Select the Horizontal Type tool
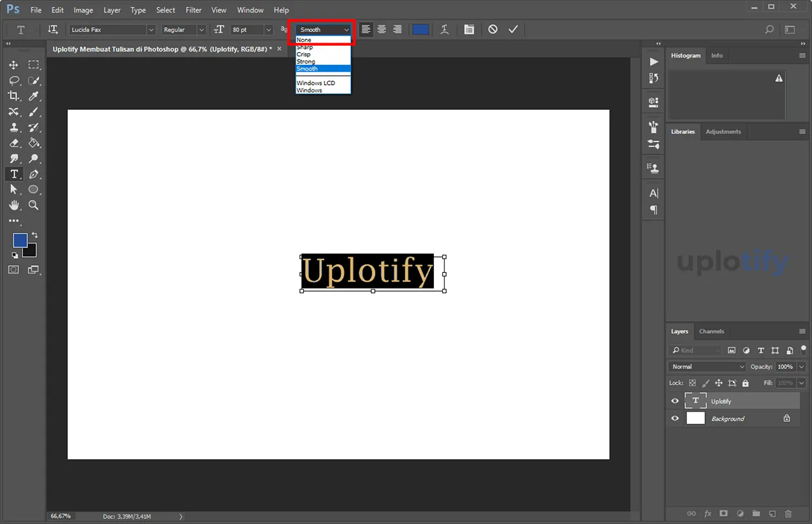Image resolution: width=812 pixels, height=524 pixels. click(13, 174)
